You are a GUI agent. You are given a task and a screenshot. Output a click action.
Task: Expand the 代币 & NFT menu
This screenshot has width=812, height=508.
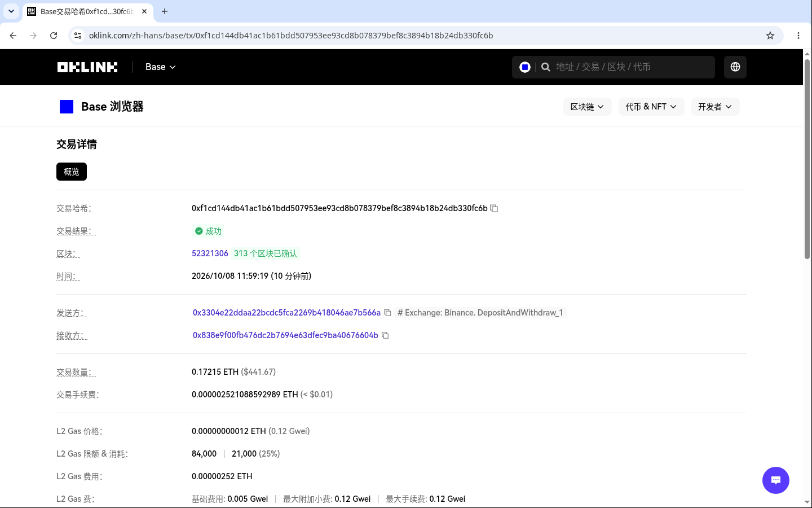(x=651, y=107)
